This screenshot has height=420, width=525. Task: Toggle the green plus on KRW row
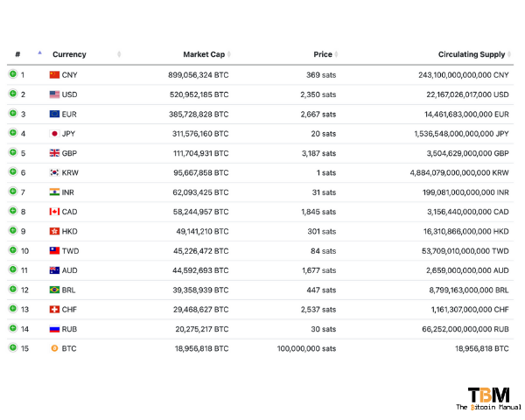point(13,171)
